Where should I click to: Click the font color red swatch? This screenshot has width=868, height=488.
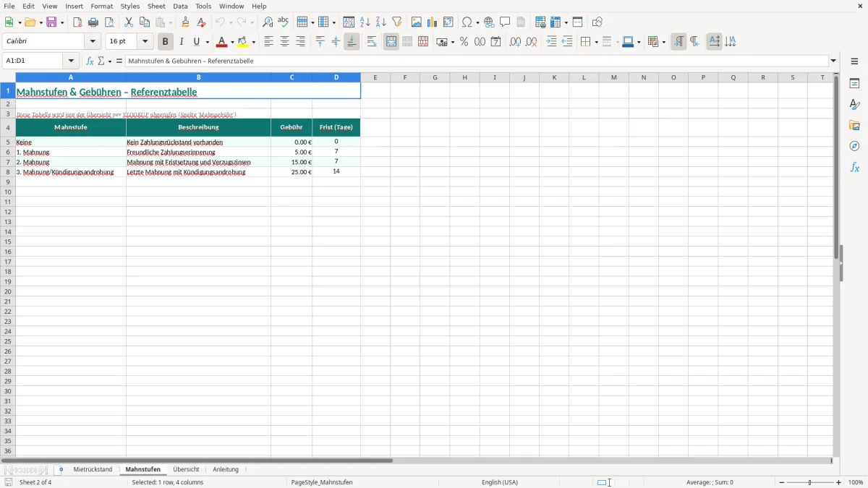click(x=222, y=42)
